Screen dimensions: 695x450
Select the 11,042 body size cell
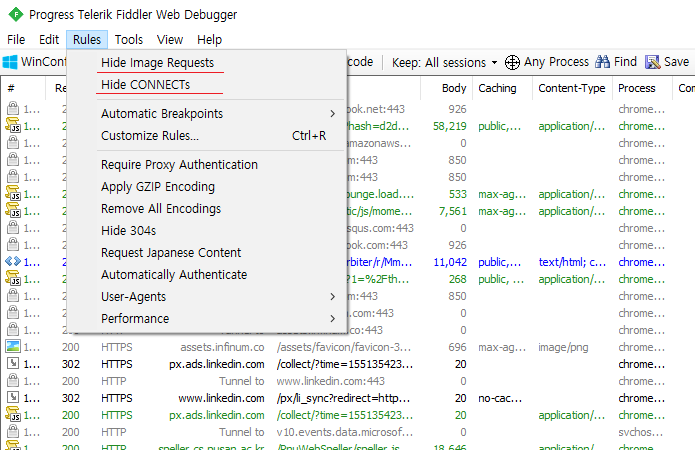click(x=450, y=262)
